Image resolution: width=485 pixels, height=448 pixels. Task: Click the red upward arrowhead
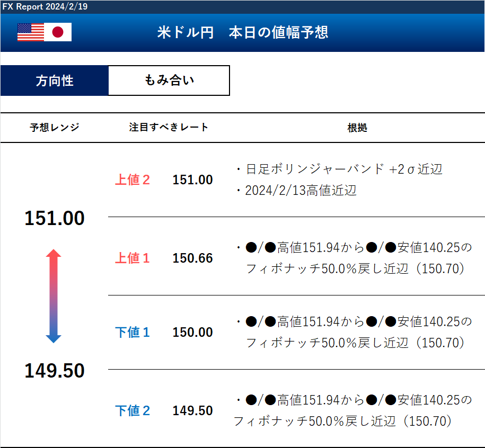[x=54, y=254]
